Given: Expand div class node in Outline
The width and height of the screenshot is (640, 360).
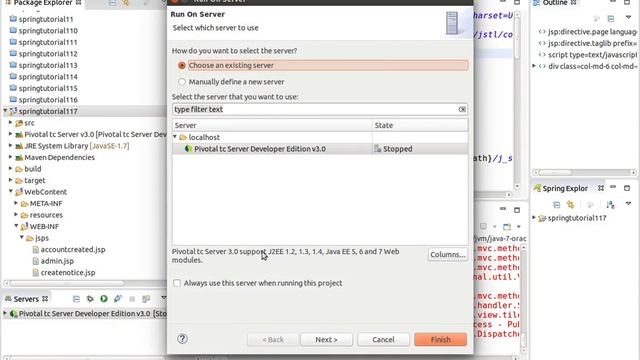Looking at the screenshot, I should point(534,66).
